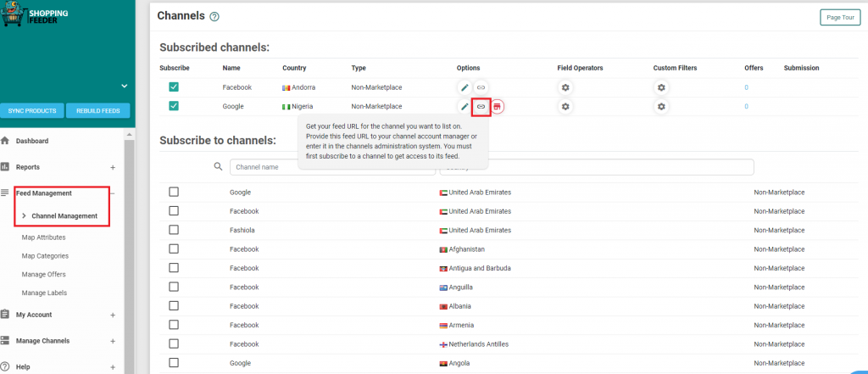Click the Dashboard home icon
868x374 pixels.
[x=5, y=141]
